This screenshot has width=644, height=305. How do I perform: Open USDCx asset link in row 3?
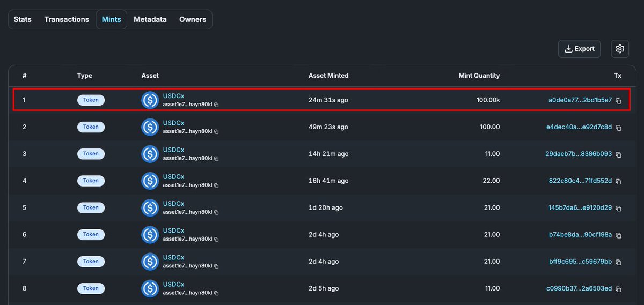point(173,150)
